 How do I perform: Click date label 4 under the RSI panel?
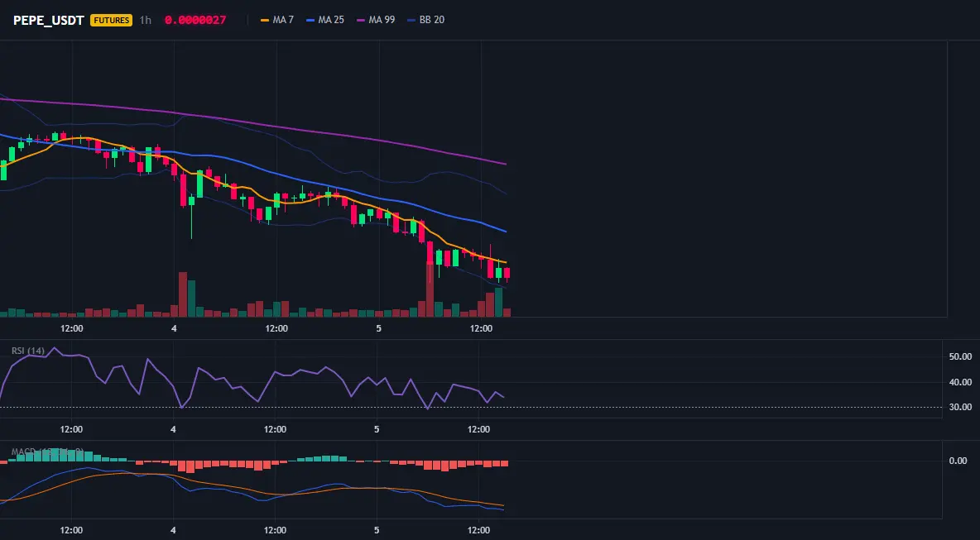pos(172,429)
